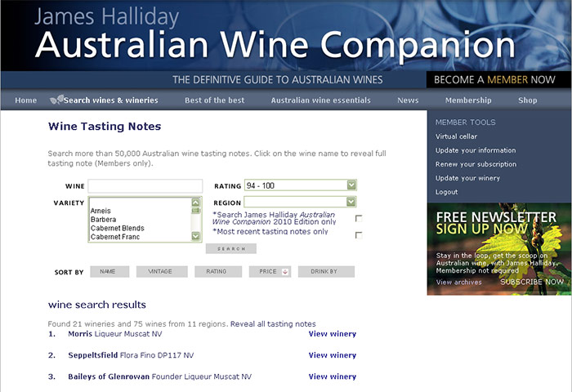The image size is (572, 392).
Task: Open Search wines & wineries menu
Action: pos(111,100)
